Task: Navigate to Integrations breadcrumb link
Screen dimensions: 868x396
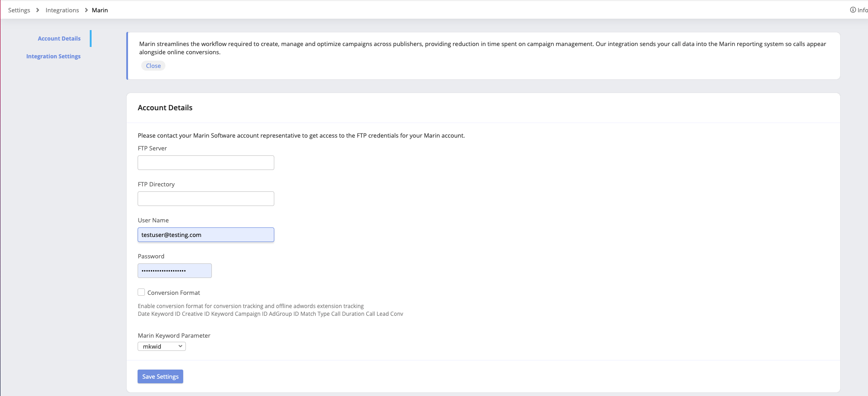Action: click(62, 10)
